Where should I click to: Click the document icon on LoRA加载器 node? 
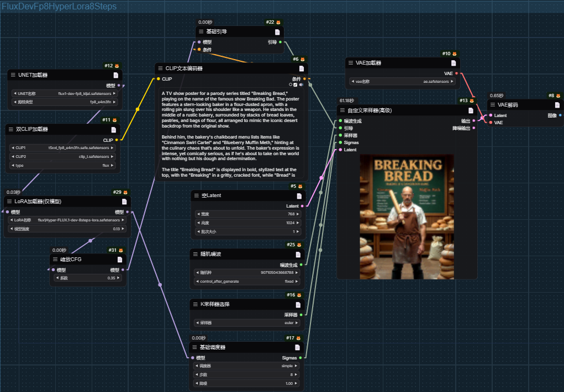(124, 202)
